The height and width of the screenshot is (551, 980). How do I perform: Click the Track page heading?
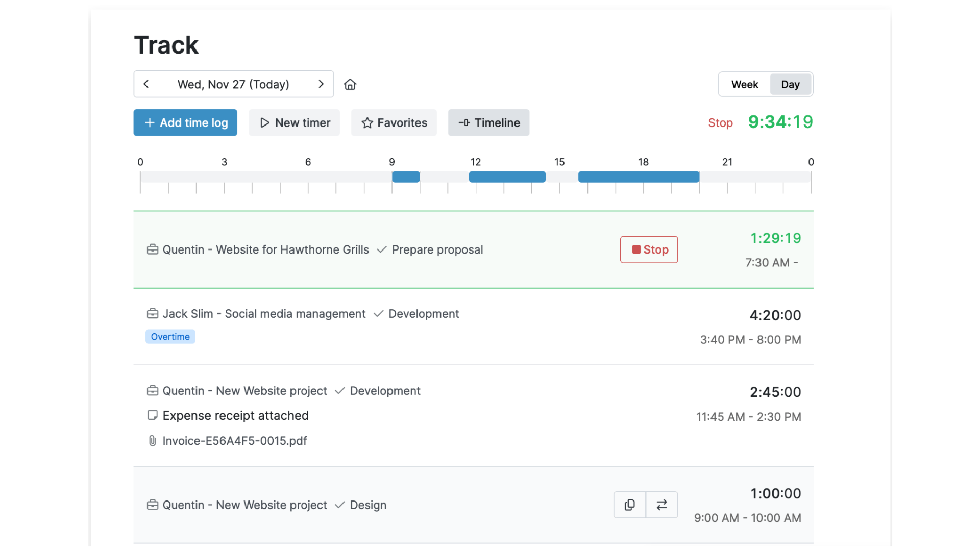click(x=166, y=45)
